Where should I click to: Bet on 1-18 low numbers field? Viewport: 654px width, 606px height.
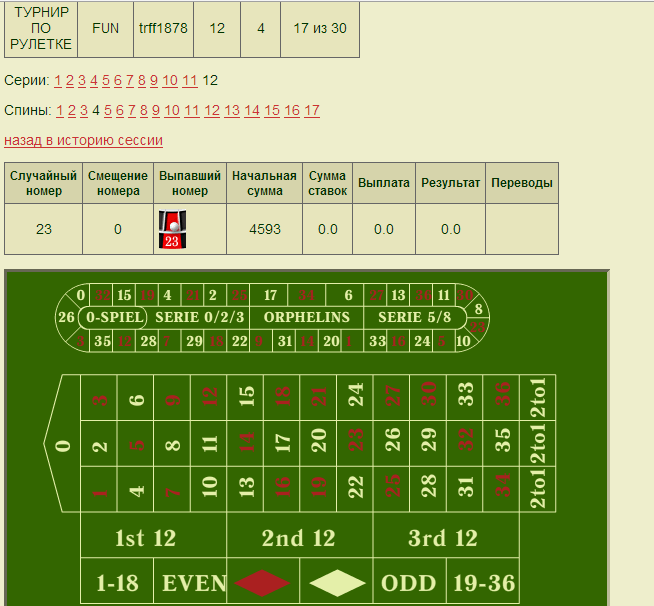(x=117, y=582)
